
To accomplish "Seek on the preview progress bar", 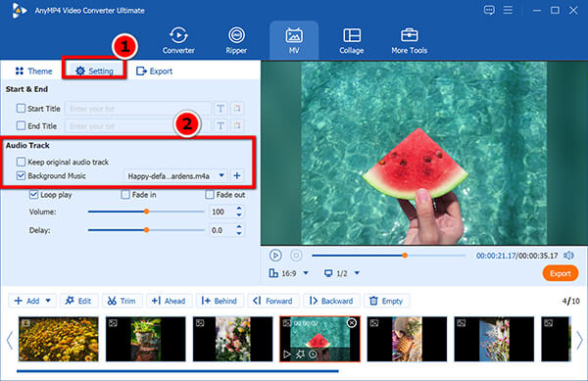I will point(388,256).
